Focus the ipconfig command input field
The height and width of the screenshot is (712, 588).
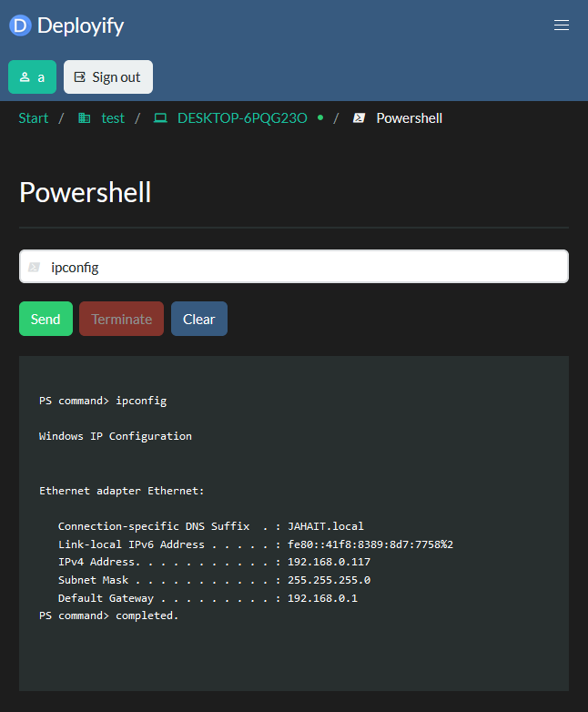pyautogui.click(x=294, y=267)
